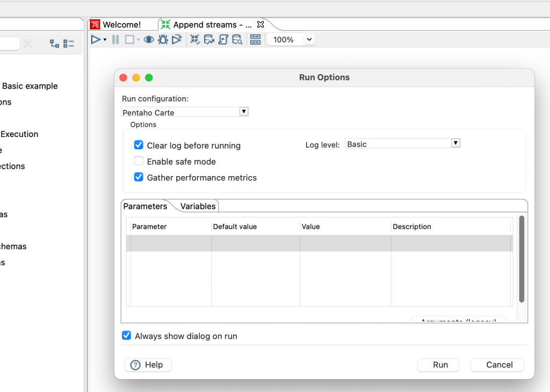Uncheck Clear log before running
Image resolution: width=550 pixels, height=392 pixels.
139,146
